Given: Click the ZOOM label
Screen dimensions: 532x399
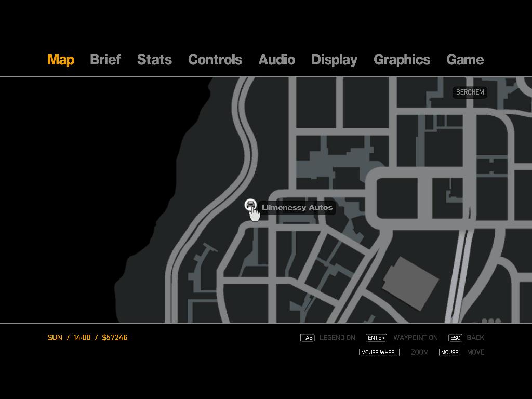Looking at the screenshot, I should click(420, 352).
